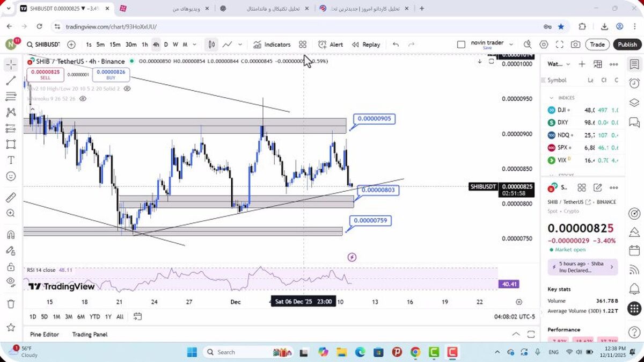Open the Watchlist name dropdown
The height and width of the screenshot is (362, 644).
[x=558, y=64]
